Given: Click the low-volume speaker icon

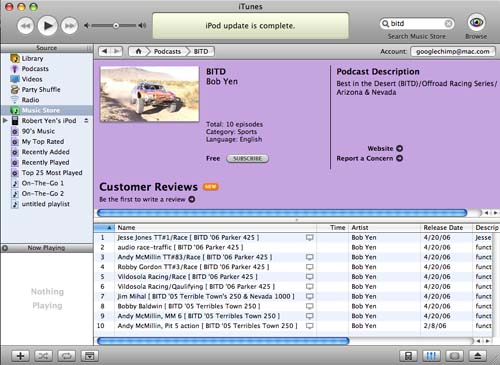Looking at the screenshot, I should click(x=86, y=25).
